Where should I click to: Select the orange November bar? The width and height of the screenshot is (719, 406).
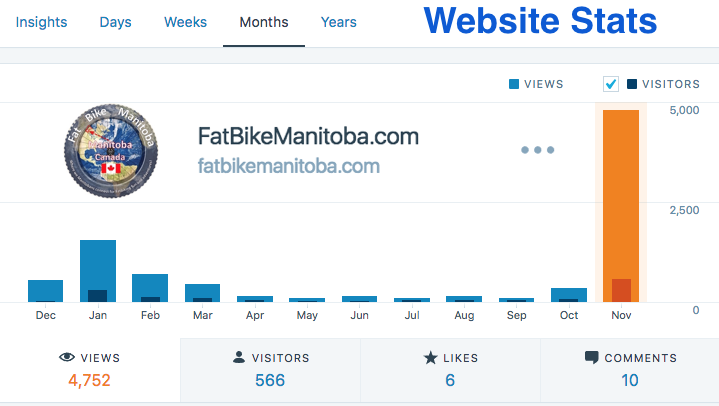pyautogui.click(x=621, y=205)
